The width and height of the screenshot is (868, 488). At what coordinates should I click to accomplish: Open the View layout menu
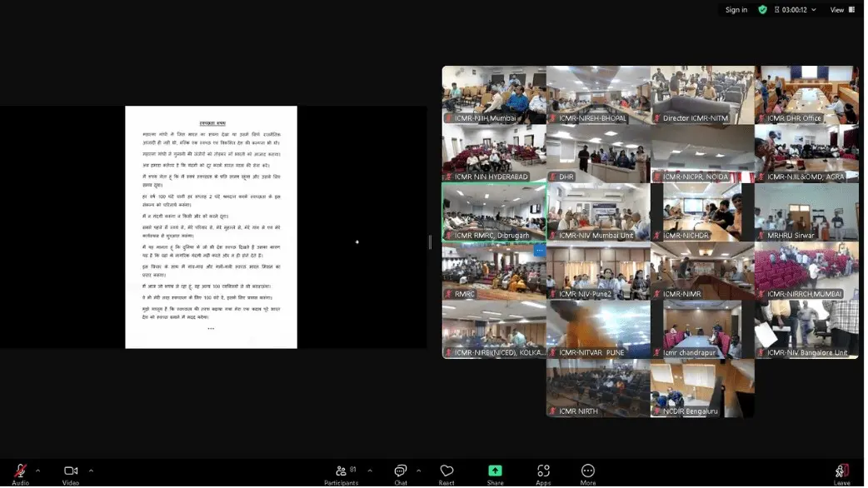click(842, 10)
